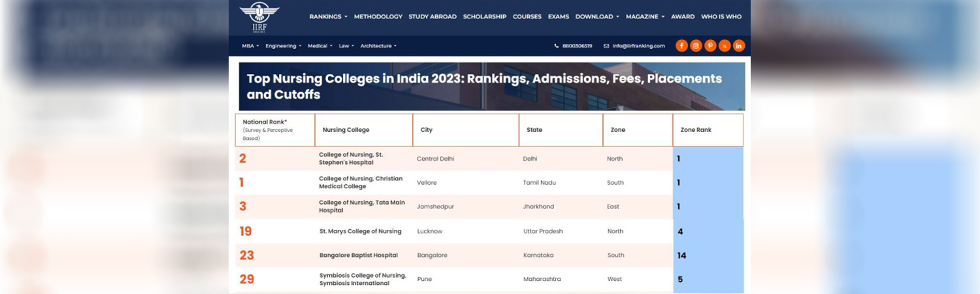Open the LinkedIn social icon
Viewport: 980px width, 294px height.
[x=739, y=46]
